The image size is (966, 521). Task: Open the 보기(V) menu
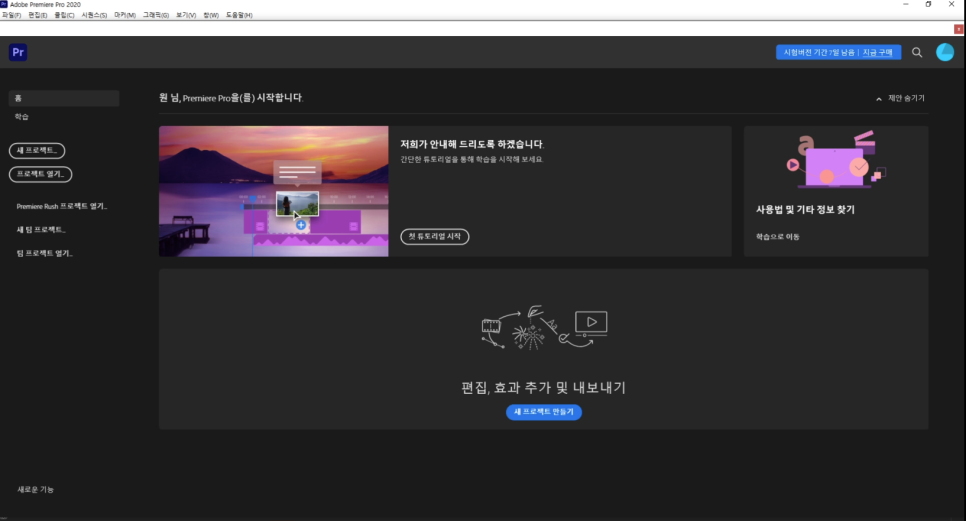point(186,15)
